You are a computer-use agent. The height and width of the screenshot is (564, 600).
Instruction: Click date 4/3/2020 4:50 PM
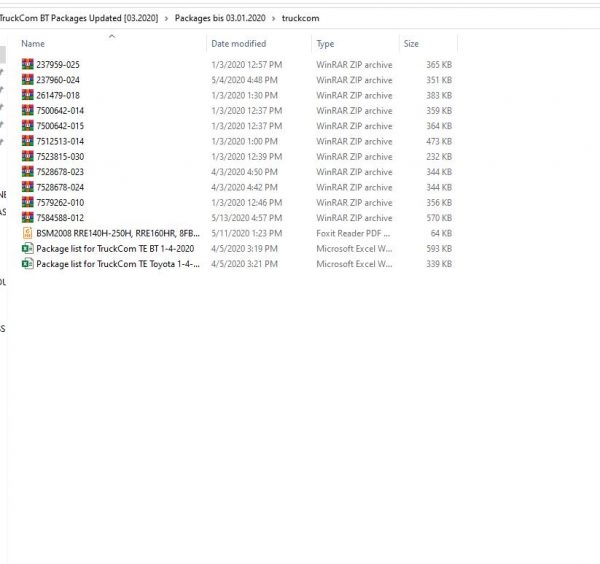coord(245,172)
